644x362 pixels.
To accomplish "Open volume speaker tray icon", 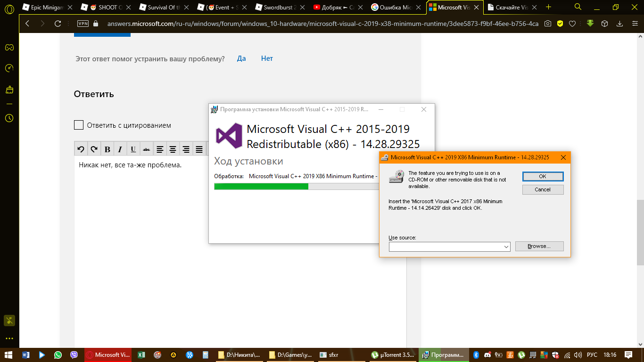I will pos(578,355).
